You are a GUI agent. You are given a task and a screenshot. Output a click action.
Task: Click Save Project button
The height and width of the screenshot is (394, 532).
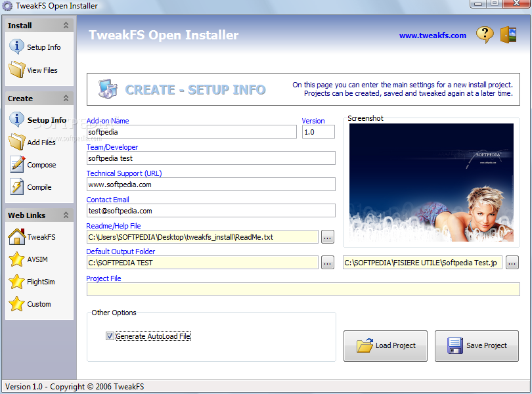click(x=477, y=346)
